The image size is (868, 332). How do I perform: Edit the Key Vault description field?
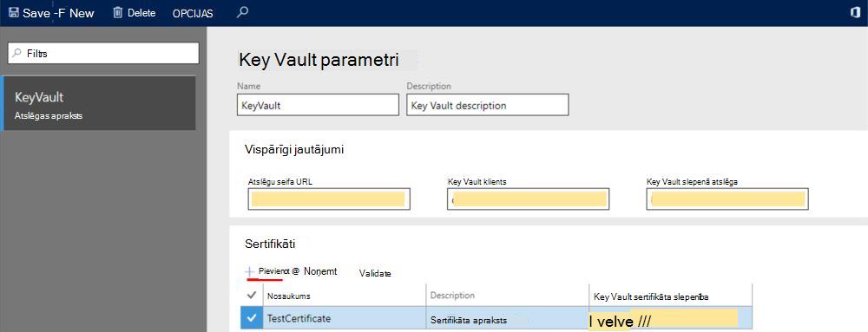pos(488,104)
